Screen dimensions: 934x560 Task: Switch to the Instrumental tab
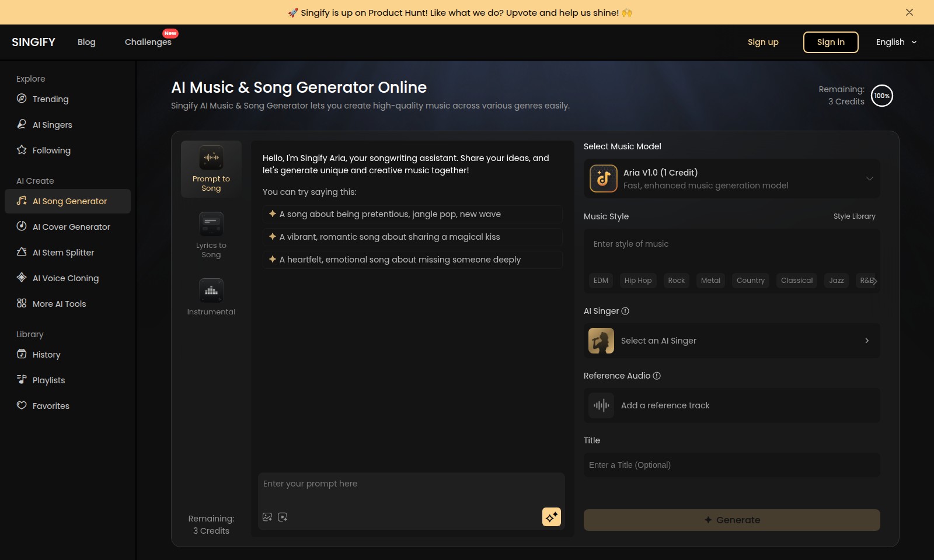click(211, 297)
